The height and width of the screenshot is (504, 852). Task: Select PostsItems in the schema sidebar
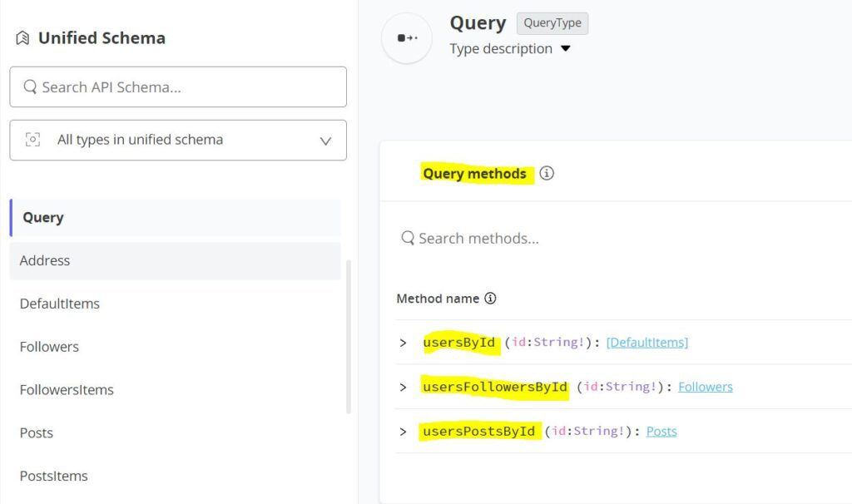click(x=53, y=476)
